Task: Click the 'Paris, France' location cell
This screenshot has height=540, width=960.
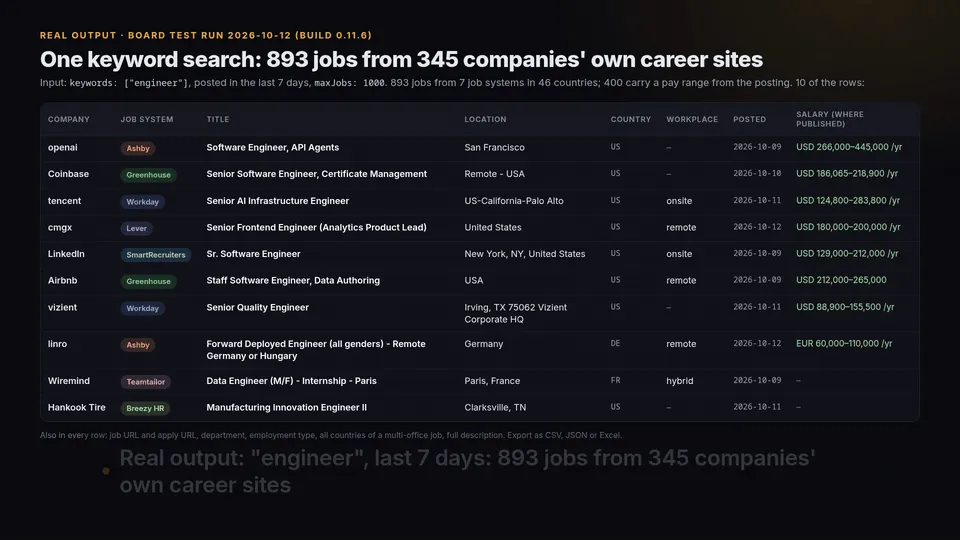Action: pyautogui.click(x=492, y=381)
